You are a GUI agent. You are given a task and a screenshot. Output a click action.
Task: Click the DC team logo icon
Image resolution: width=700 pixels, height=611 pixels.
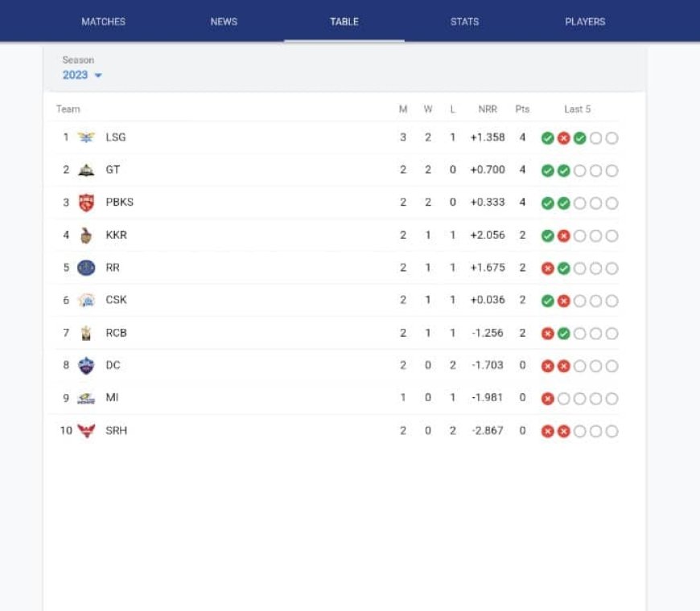(x=86, y=366)
